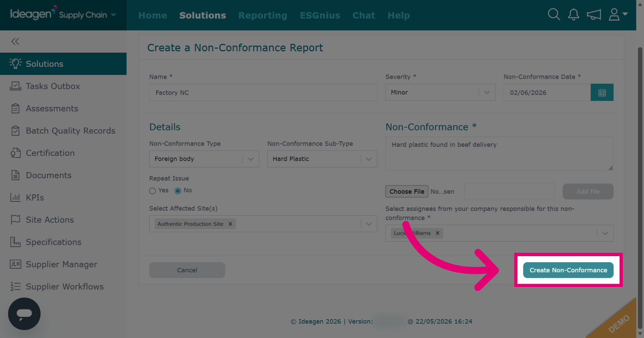
Task: Expand the Affected Sites dropdown arrow
Action: pos(369,224)
